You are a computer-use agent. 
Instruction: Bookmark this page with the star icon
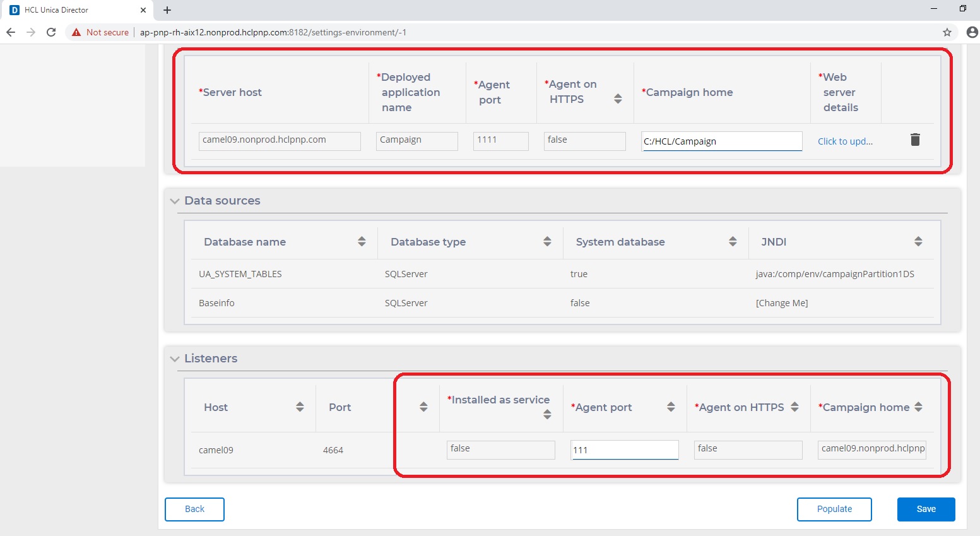947,32
